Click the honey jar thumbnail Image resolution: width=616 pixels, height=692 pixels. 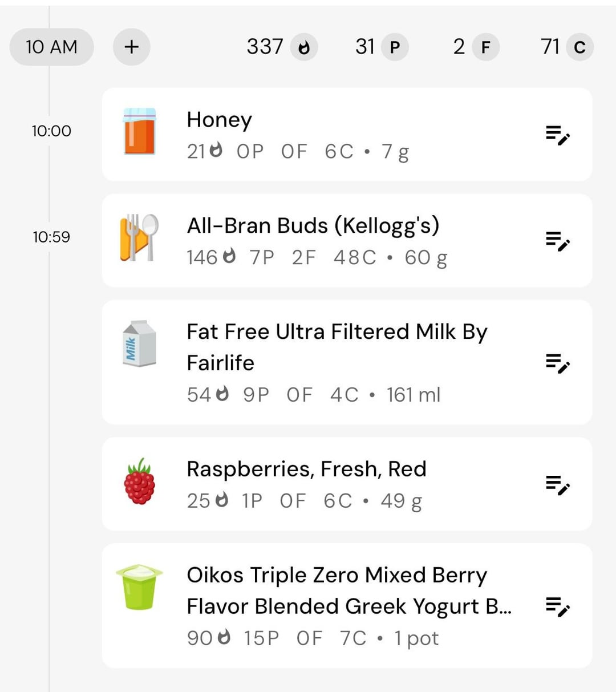tap(140, 131)
